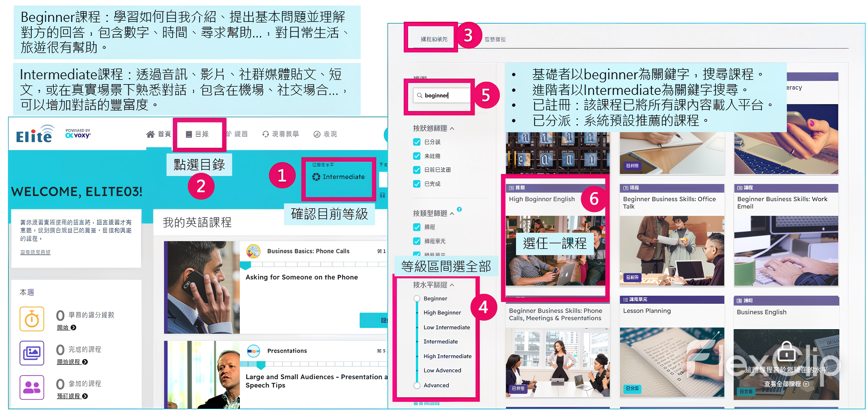Click the attended classes people icon
The height and width of the screenshot is (413, 868).
click(x=32, y=387)
